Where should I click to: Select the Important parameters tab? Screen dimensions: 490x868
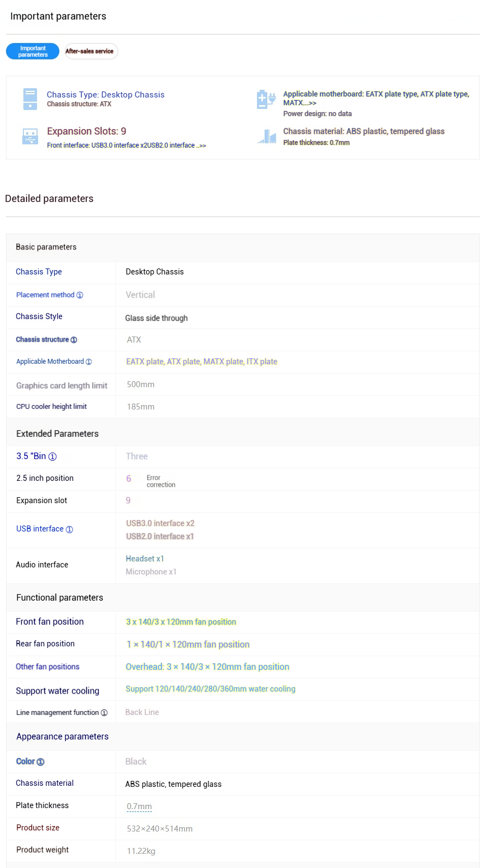(33, 51)
